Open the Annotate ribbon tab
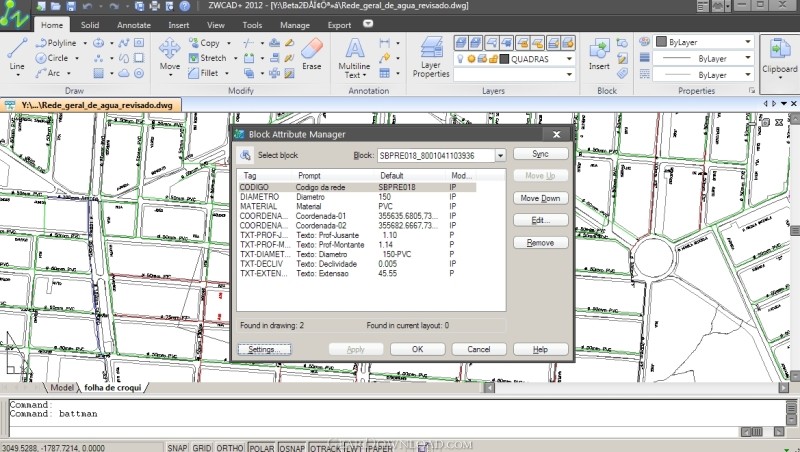 134,24
